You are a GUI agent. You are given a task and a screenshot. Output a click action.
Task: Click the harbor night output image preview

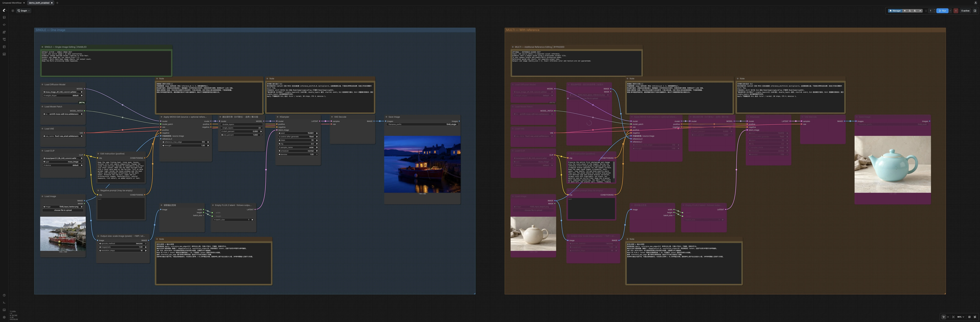tap(422, 164)
